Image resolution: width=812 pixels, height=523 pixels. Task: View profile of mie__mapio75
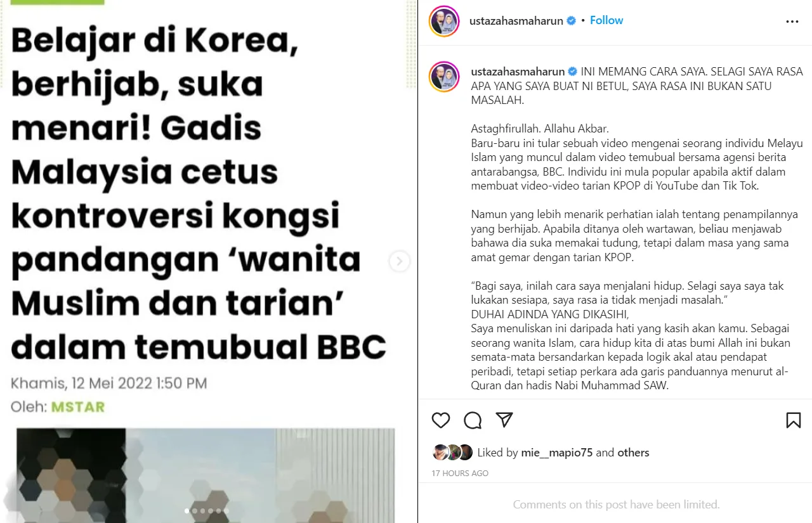click(557, 453)
